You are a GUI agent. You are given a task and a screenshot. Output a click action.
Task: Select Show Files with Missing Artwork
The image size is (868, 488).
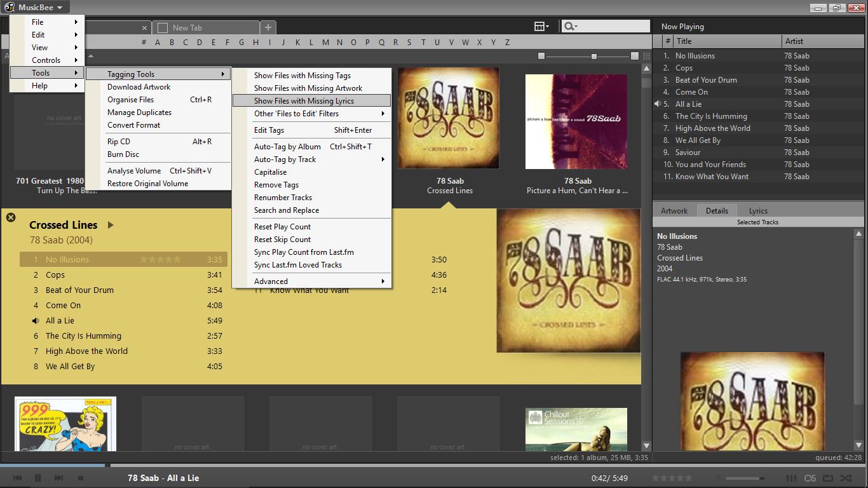(311, 88)
